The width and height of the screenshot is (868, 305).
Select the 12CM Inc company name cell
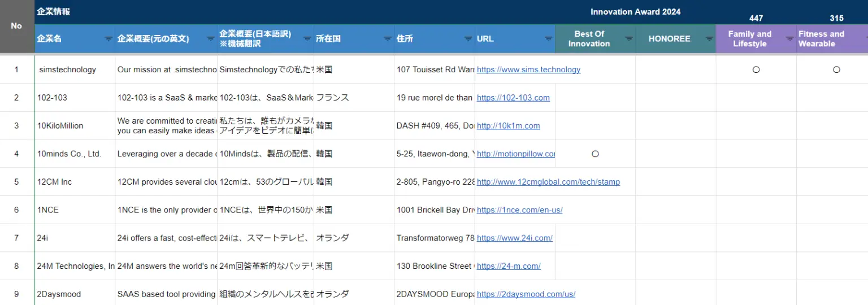click(x=75, y=182)
